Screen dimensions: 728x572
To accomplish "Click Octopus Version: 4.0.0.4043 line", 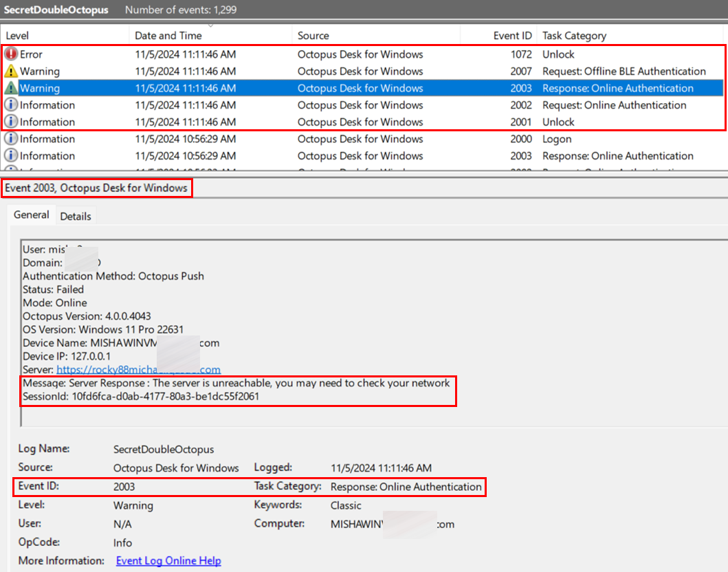I will (87, 316).
